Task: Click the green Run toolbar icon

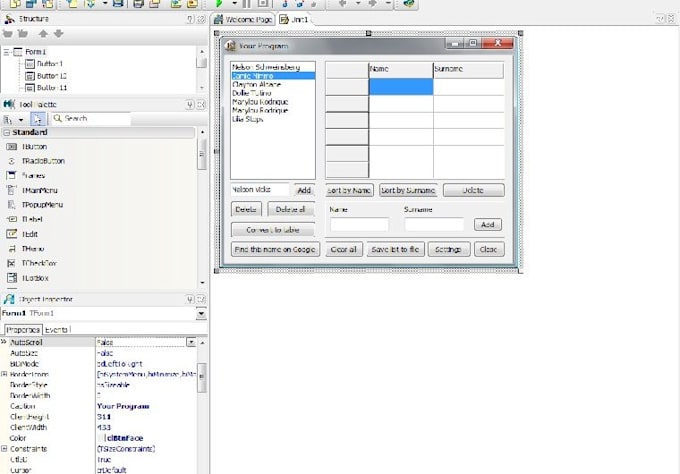Action: click(x=219, y=3)
